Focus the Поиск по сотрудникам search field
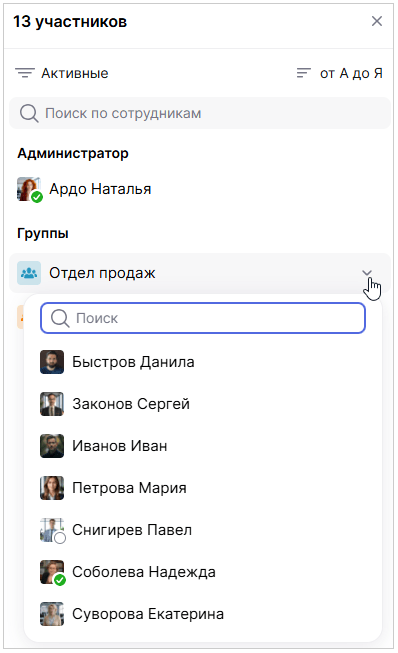The image size is (398, 653). (200, 113)
